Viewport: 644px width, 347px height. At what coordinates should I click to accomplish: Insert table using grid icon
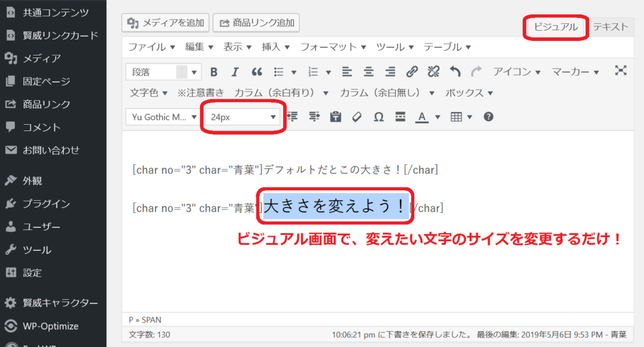(457, 117)
